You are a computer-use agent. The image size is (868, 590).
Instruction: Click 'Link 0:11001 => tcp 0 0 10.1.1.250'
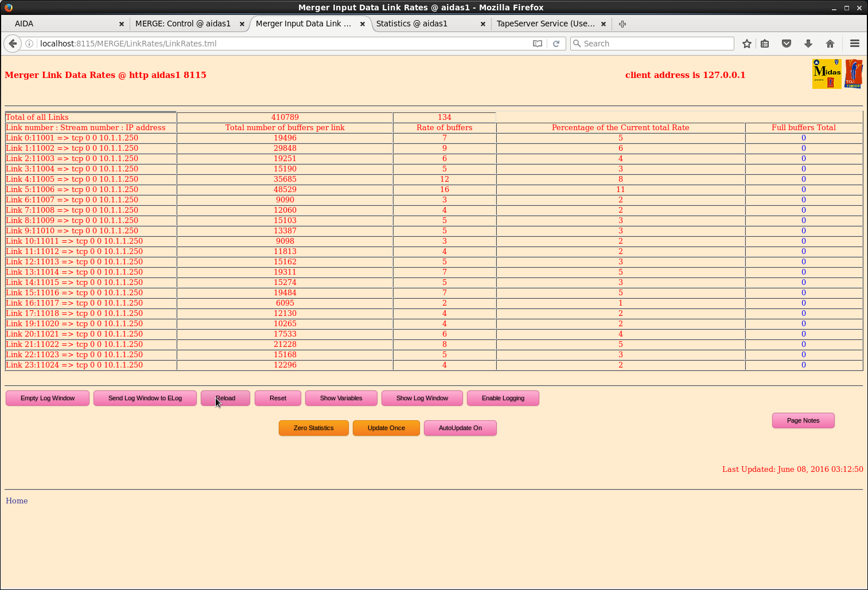72,138
